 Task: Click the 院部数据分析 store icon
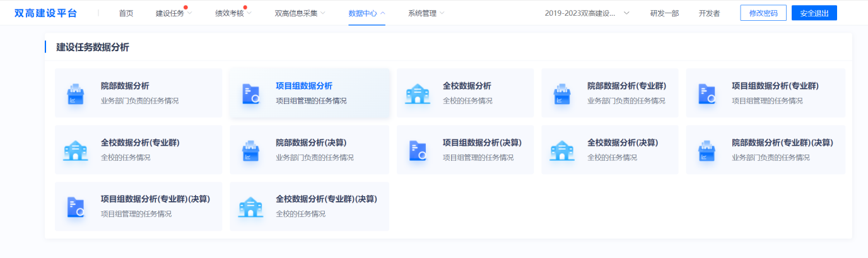76,93
